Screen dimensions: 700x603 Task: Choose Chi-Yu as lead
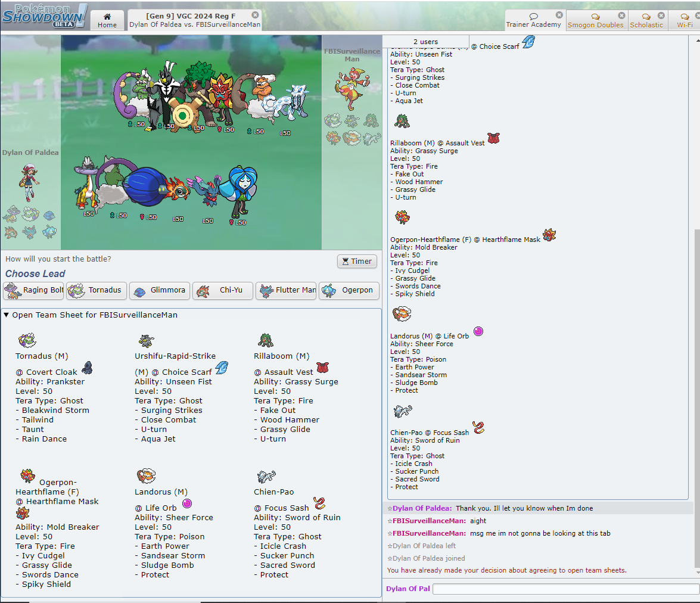pos(223,290)
